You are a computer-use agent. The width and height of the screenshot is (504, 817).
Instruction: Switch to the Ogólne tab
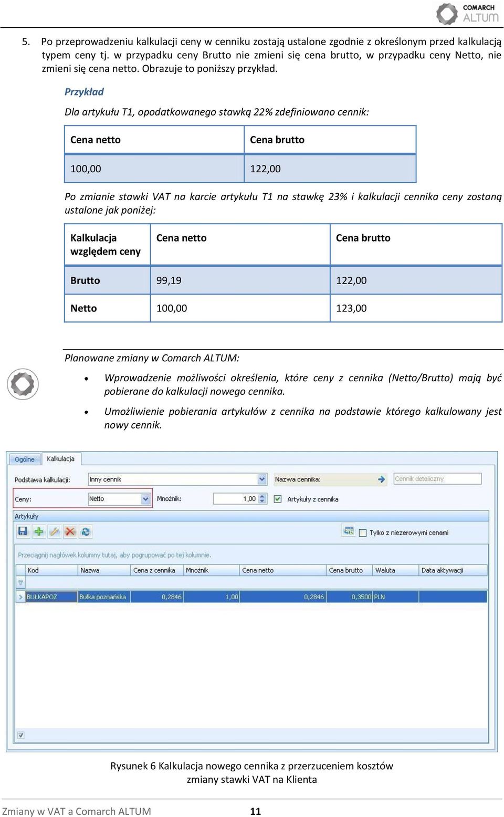coord(25,459)
